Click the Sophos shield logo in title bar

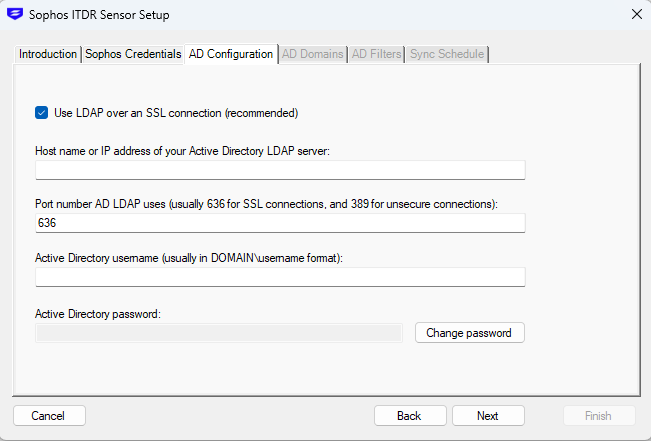(x=15, y=14)
